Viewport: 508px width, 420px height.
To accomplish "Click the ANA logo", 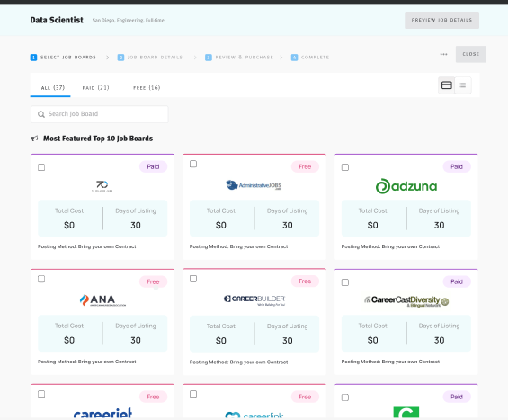I will 102,300.
